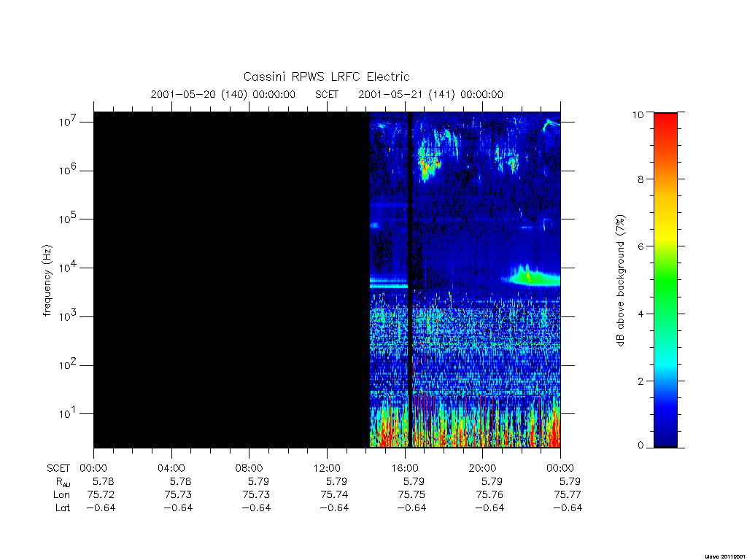Viewport: 747px width, 560px height.
Task: Click the '04:00' time tick label
Action: point(171,468)
